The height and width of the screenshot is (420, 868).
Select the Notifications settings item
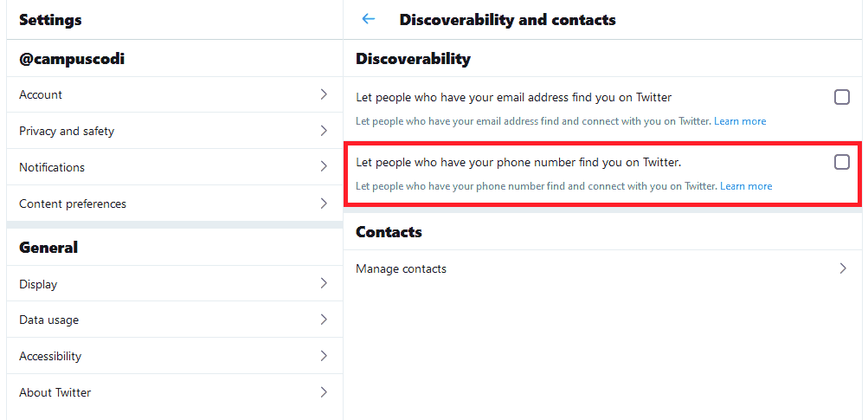[x=52, y=167]
